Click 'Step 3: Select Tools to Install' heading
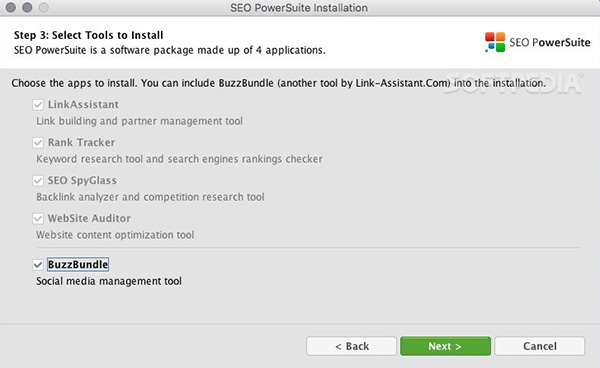 click(89, 35)
